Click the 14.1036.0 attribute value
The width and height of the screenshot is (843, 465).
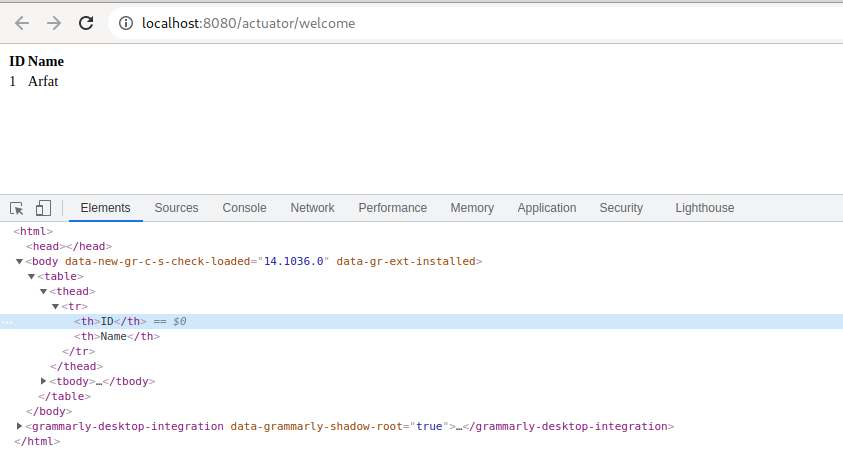tap(294, 261)
